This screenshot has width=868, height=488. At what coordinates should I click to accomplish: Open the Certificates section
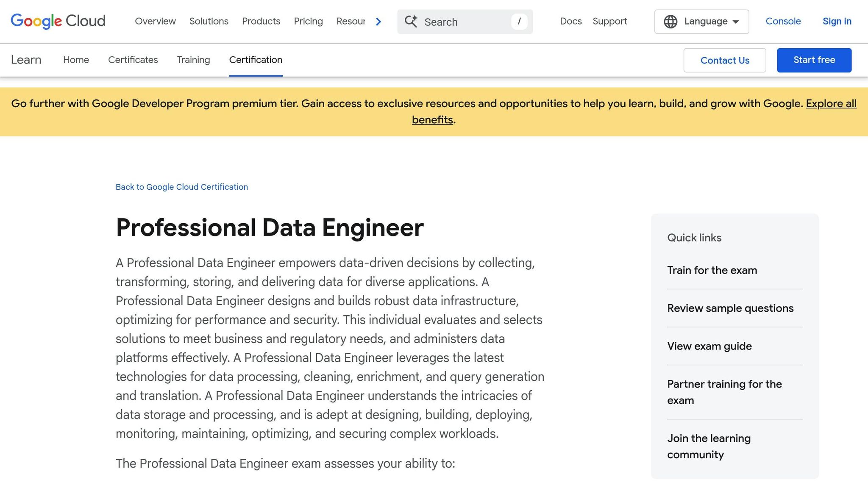coord(133,60)
